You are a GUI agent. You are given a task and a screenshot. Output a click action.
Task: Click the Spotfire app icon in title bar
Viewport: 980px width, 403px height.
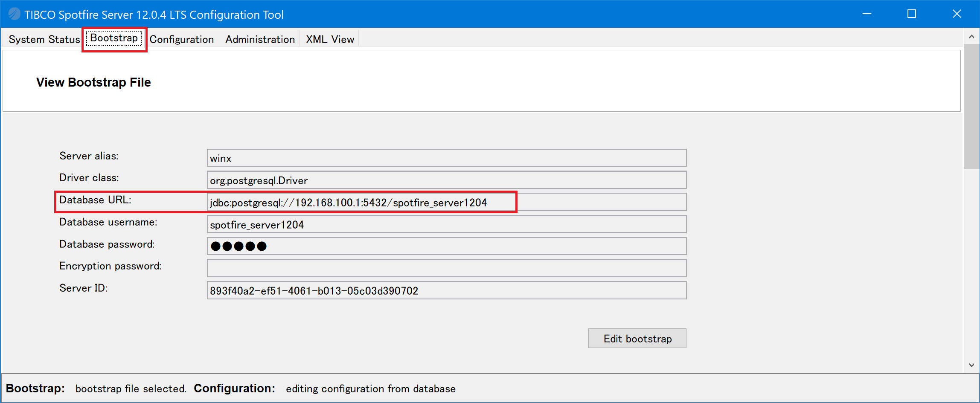tap(14, 14)
